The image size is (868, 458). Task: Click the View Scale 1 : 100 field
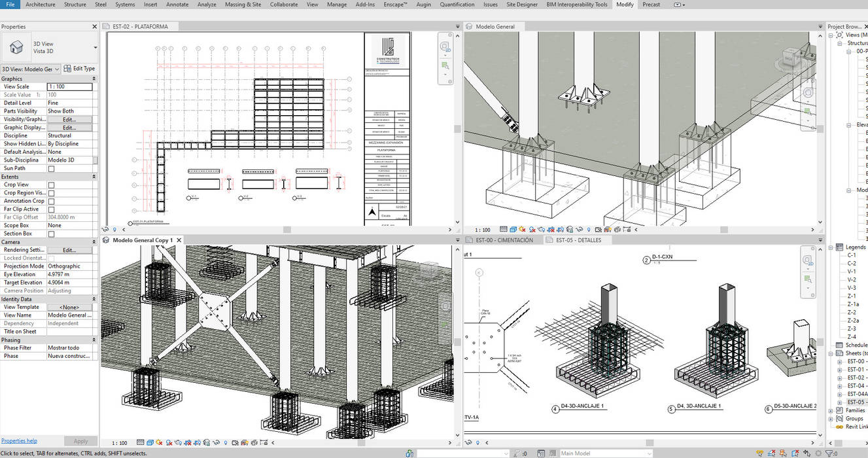pos(69,86)
